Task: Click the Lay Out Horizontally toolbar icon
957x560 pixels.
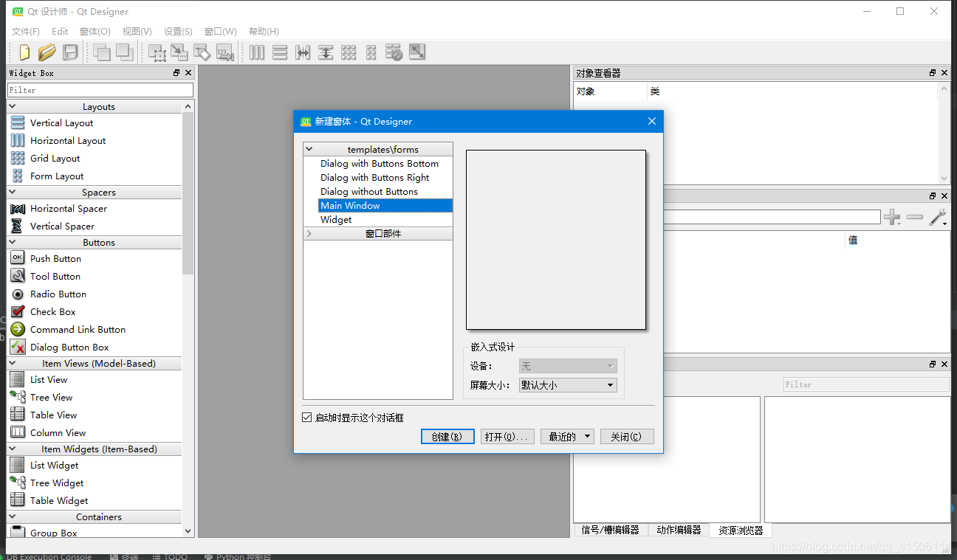Action: click(257, 52)
